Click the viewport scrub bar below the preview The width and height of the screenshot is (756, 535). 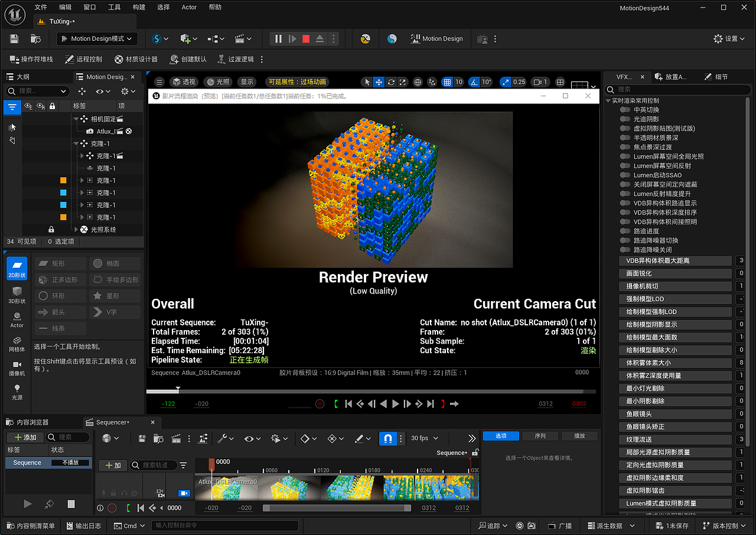click(371, 391)
